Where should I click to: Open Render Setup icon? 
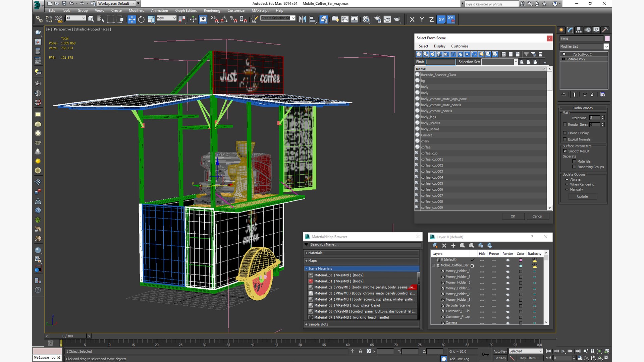(378, 19)
